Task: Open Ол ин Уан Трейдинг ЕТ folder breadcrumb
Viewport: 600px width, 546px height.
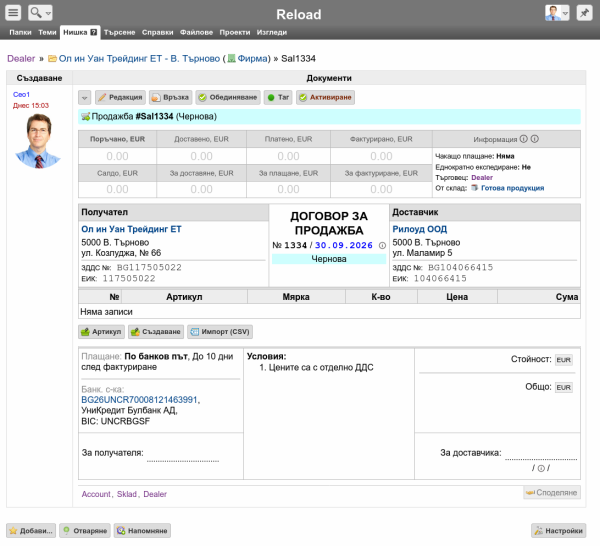Action: (x=139, y=59)
